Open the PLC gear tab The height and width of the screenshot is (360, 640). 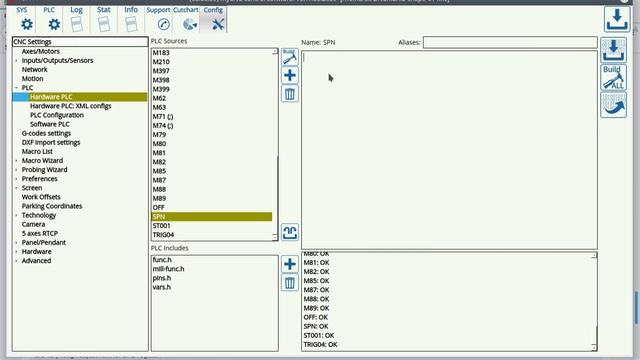(53, 19)
